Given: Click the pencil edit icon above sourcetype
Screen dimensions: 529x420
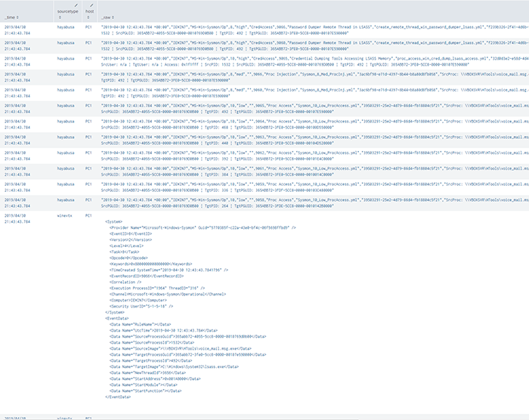Looking at the screenshot, I should (76, 5).
